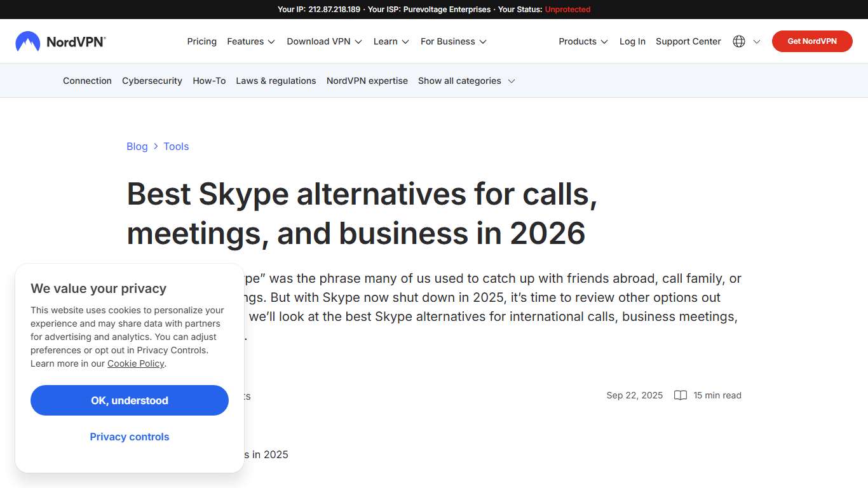Click the book icon beside the read time

(680, 395)
